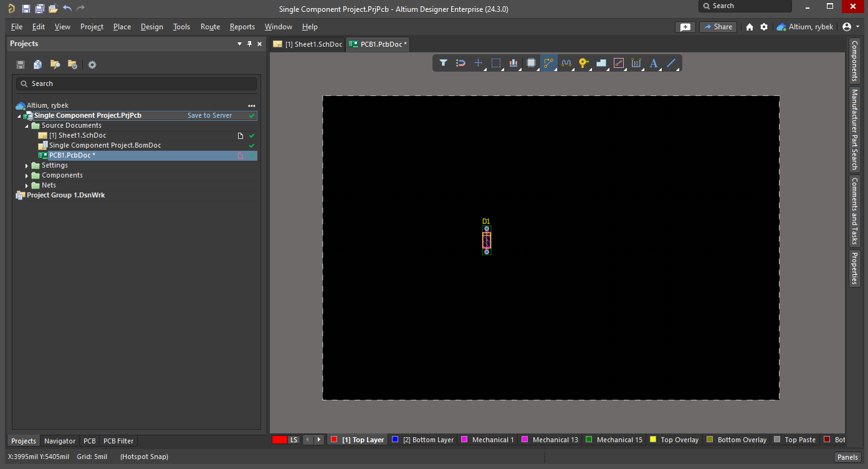868x469 pixels.
Task: Switch to the PCB Filter panel tab
Action: (x=118, y=441)
